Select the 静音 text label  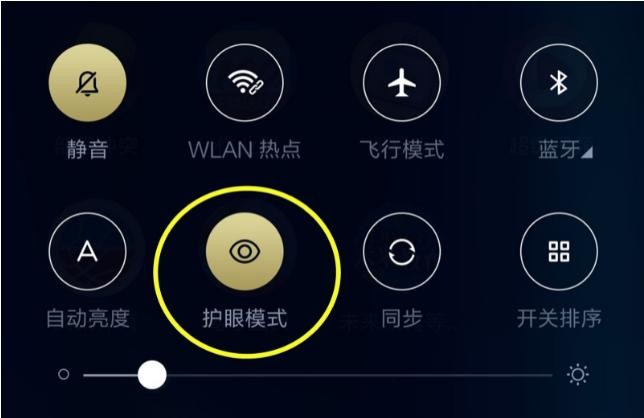point(87,149)
